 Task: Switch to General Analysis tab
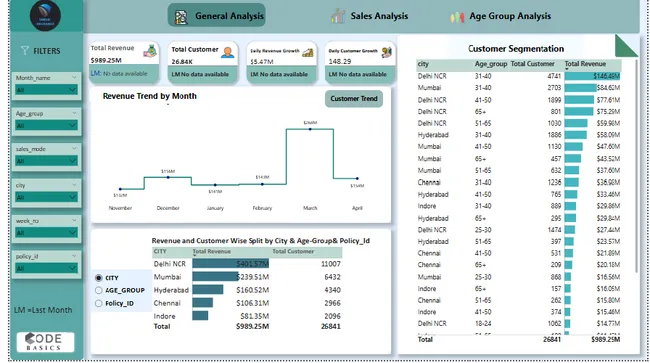coord(216,15)
